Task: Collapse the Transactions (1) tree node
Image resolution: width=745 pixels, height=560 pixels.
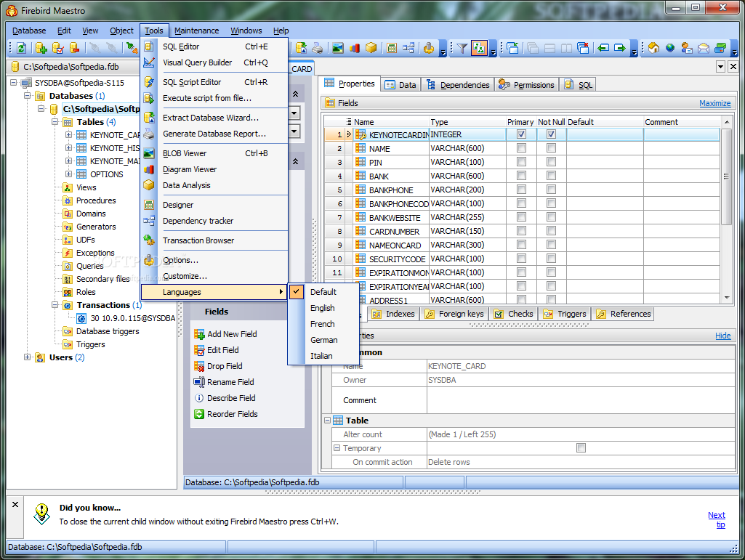Action: point(55,304)
